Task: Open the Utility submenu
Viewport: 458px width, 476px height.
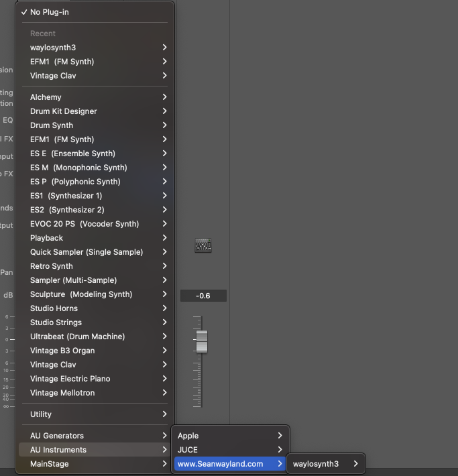Action: (95, 414)
